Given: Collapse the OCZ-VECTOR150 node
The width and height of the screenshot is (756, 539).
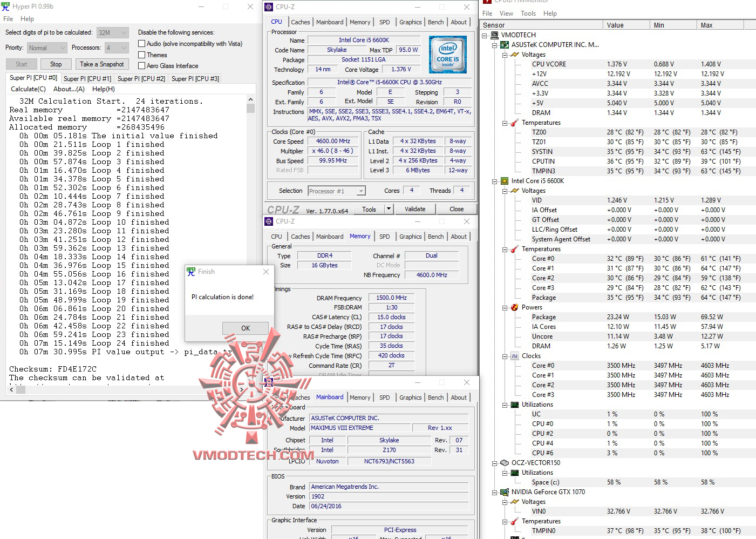Looking at the screenshot, I should coord(494,463).
